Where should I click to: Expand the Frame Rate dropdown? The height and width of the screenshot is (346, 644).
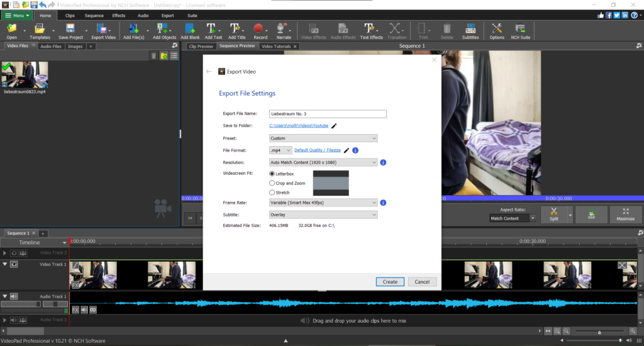pyautogui.click(x=323, y=203)
